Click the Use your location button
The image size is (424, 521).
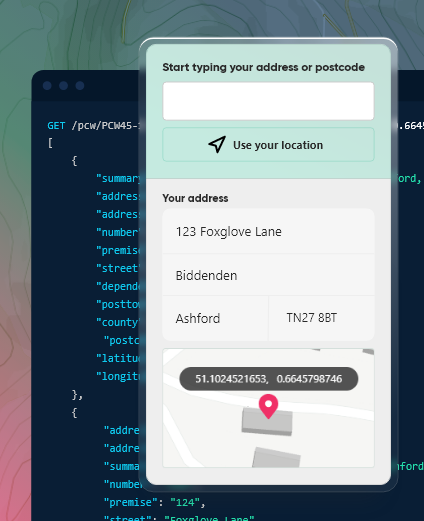(268, 145)
